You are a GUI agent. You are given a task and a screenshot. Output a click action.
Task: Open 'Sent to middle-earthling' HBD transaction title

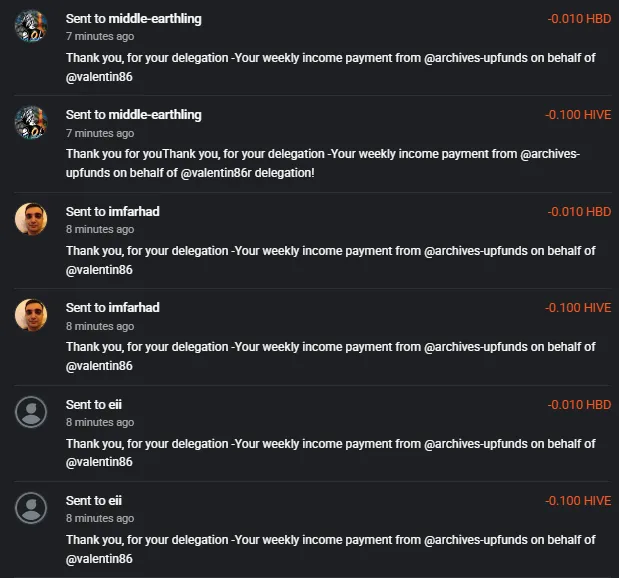pyautogui.click(x=133, y=19)
